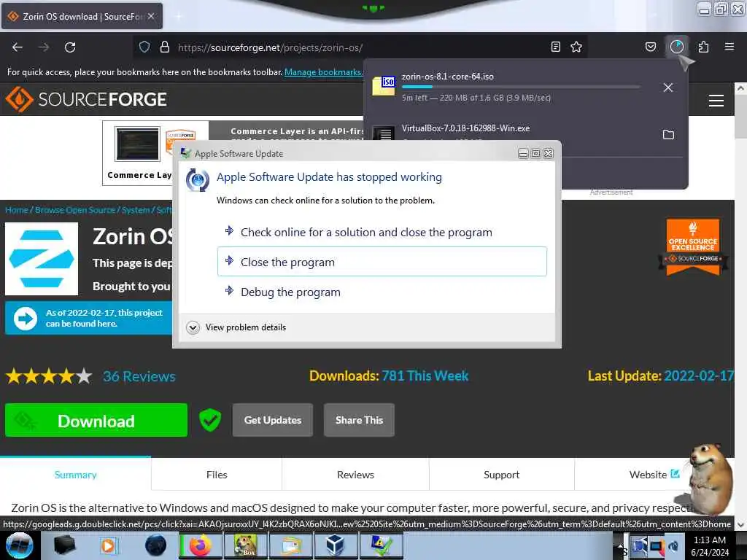Click the Last Update 2022-02-17 date

click(x=698, y=376)
